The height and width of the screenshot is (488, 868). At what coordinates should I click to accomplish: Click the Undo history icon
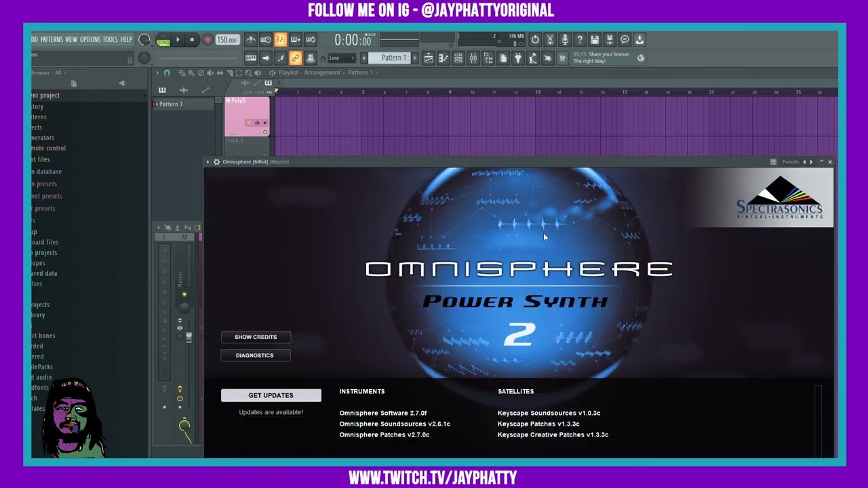click(535, 39)
